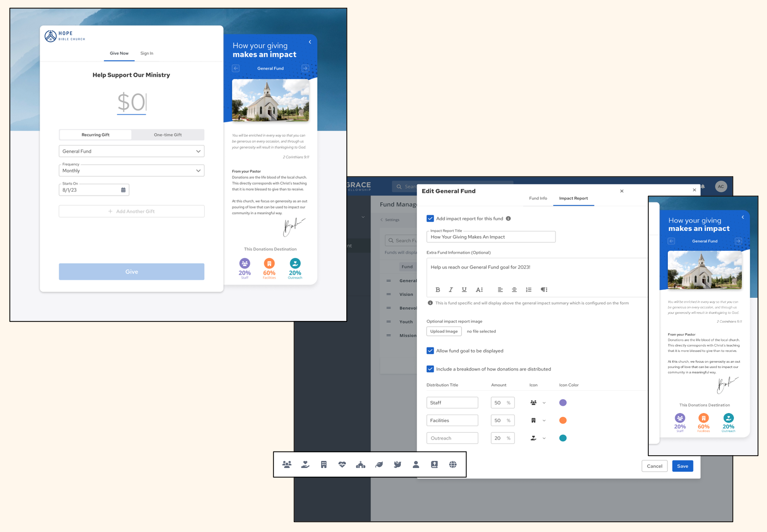Screen dimensions: 767x532
Task: Click the Bold formatting icon
Action: 438,290
